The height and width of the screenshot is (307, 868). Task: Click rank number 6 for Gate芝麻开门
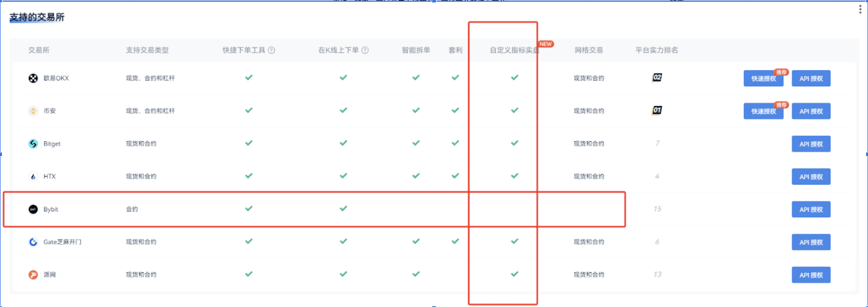(657, 242)
